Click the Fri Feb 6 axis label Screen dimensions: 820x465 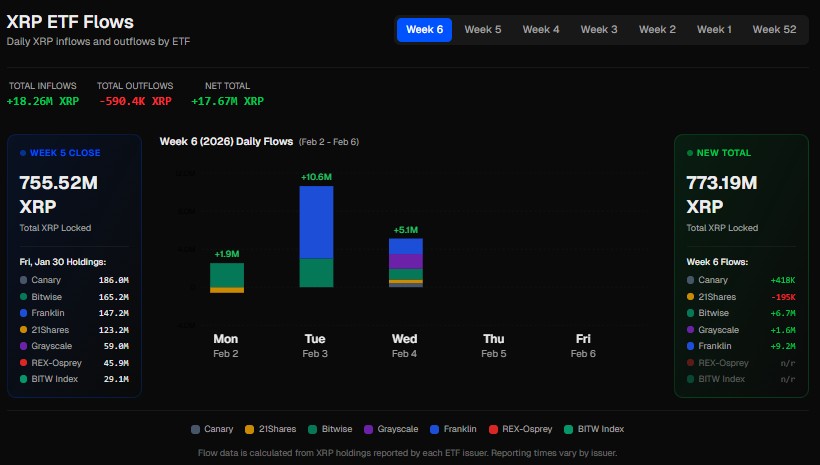(x=583, y=346)
